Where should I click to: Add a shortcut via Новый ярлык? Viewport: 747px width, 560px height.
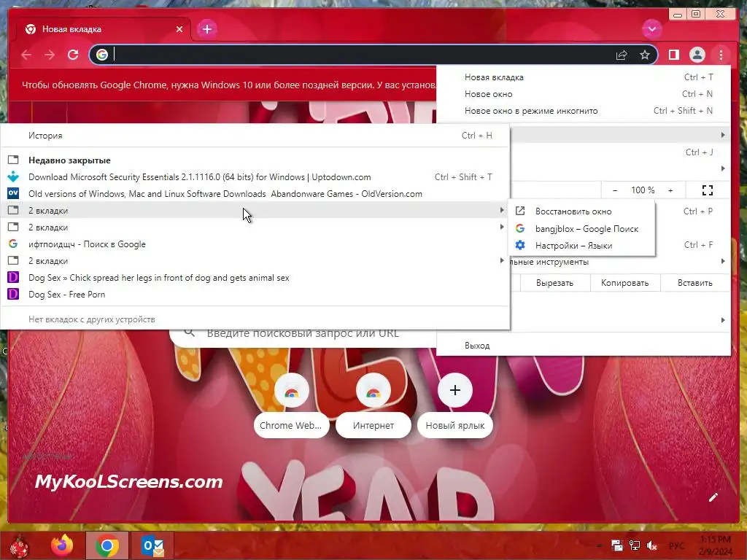click(455, 391)
